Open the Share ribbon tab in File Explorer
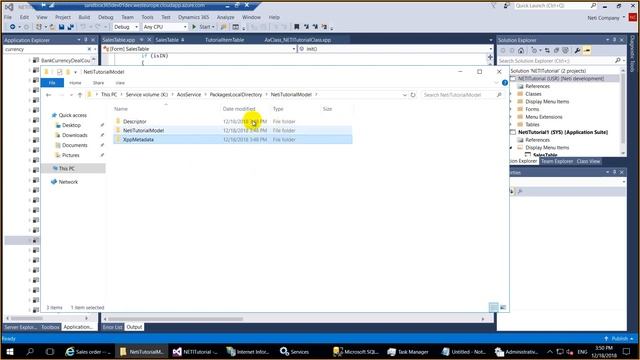 [98, 83]
